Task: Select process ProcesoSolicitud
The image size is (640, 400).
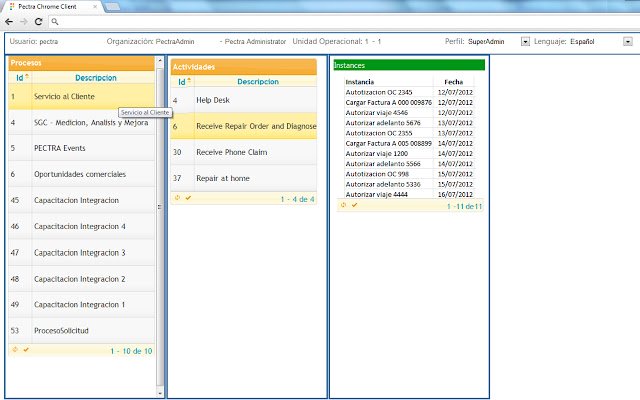Action: tap(81, 331)
